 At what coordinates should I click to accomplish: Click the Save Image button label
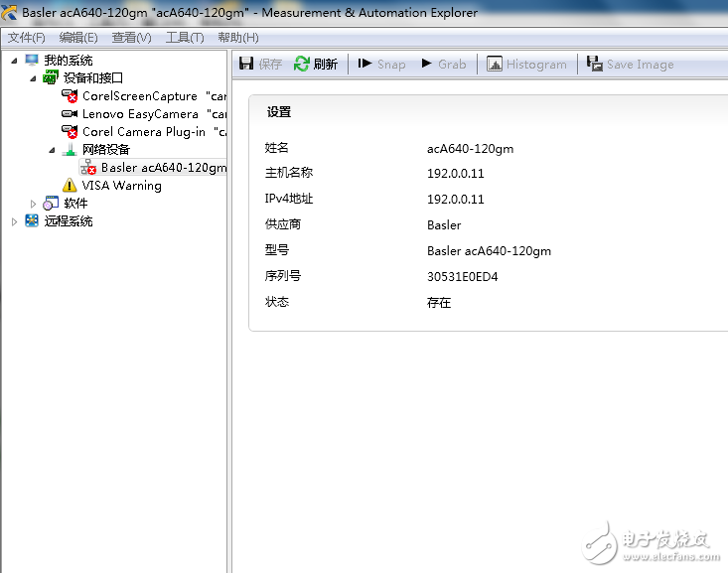click(641, 65)
